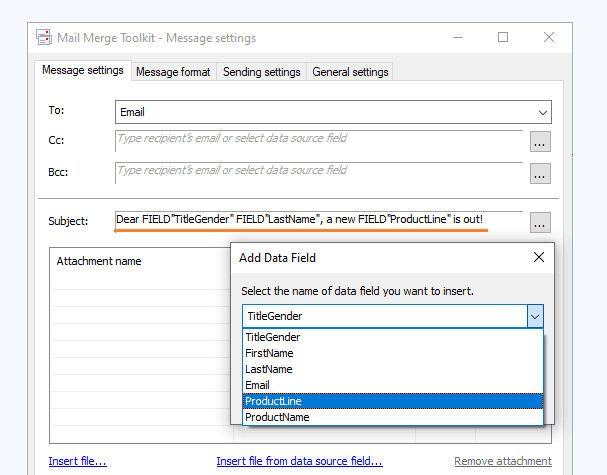Choose the ProductLine list entry

[273, 401]
